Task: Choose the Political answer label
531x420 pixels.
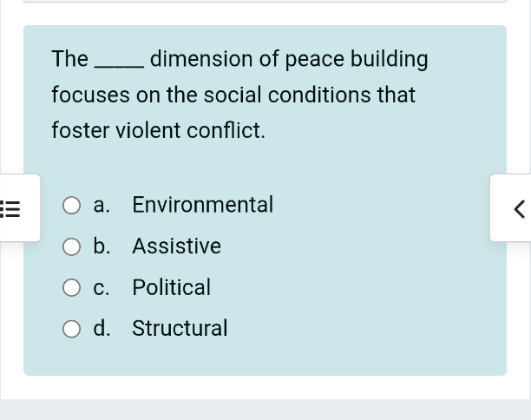Action: (171, 287)
